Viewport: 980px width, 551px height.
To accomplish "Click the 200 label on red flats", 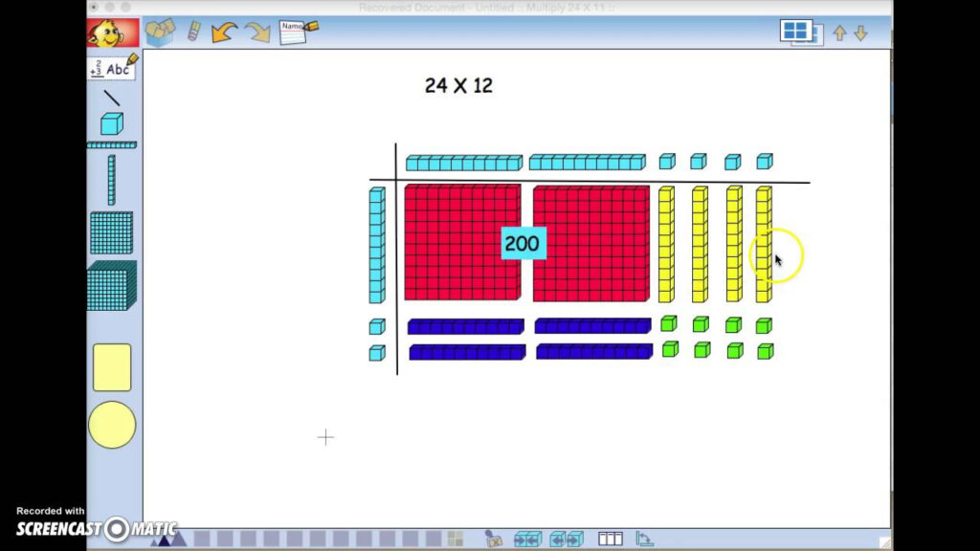I will [x=522, y=243].
